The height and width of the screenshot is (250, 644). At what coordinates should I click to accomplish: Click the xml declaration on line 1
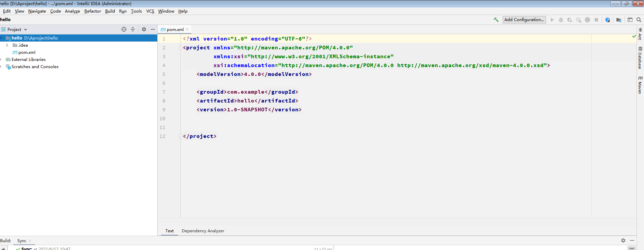(x=247, y=39)
